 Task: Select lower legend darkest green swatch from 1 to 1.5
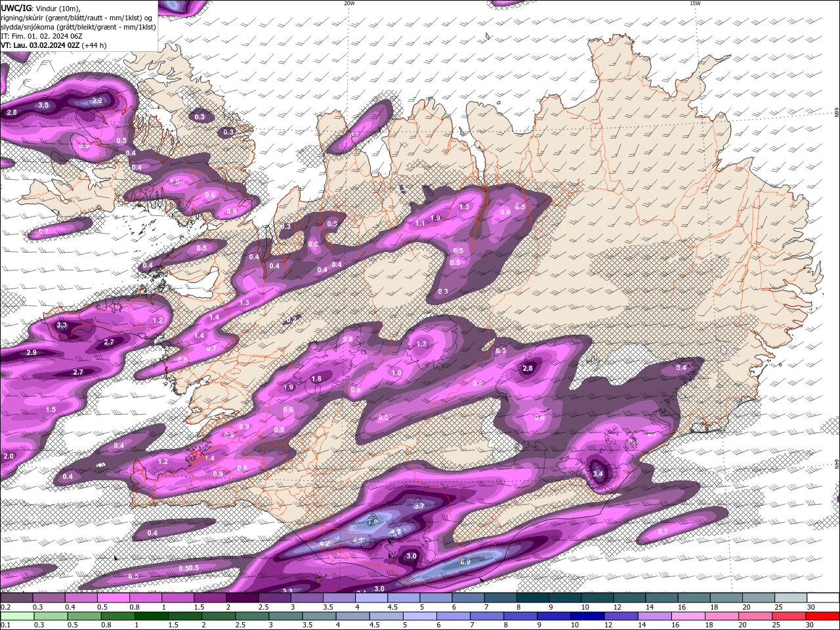coord(152,616)
